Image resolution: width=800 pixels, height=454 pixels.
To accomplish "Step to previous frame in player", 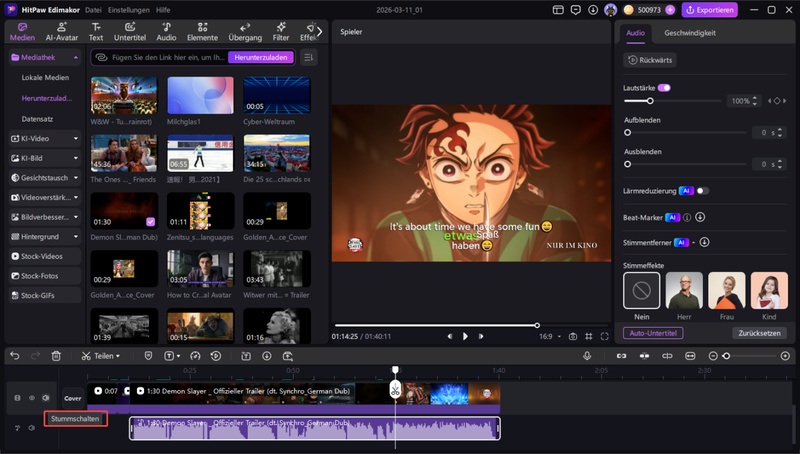I will tap(449, 336).
